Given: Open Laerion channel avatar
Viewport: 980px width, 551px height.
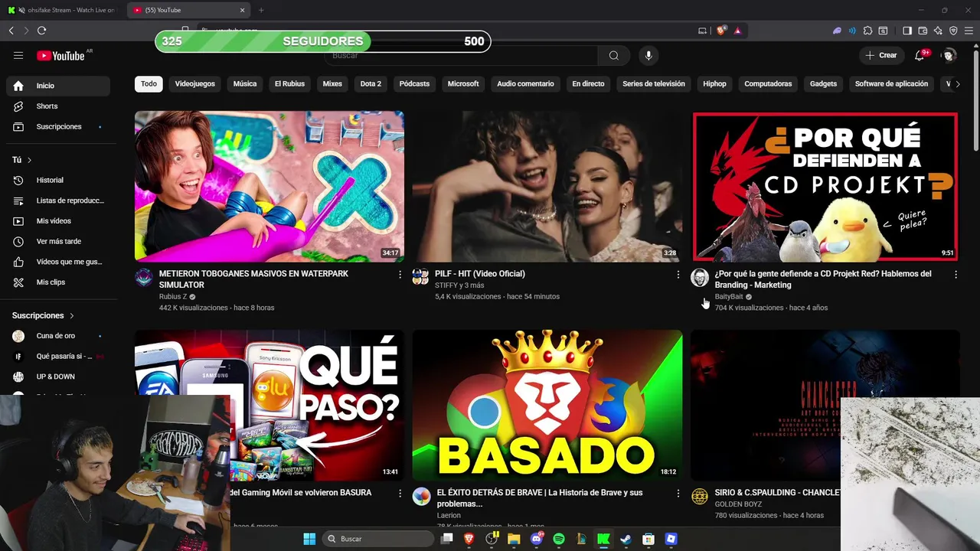Looking at the screenshot, I should click(422, 497).
